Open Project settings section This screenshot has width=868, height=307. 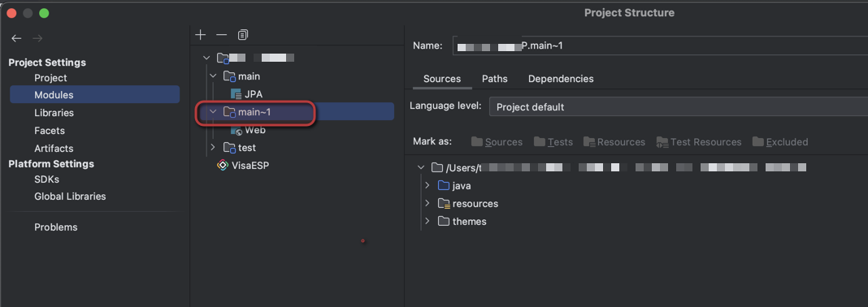pos(50,78)
